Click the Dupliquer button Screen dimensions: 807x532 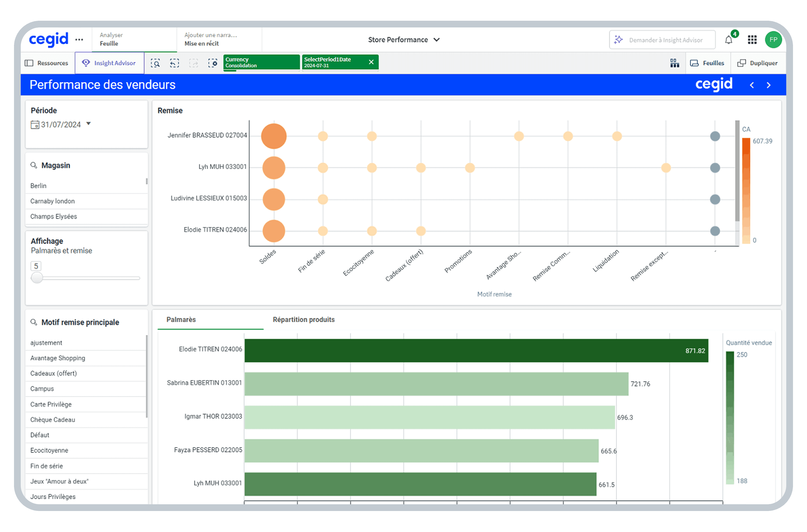(x=757, y=63)
